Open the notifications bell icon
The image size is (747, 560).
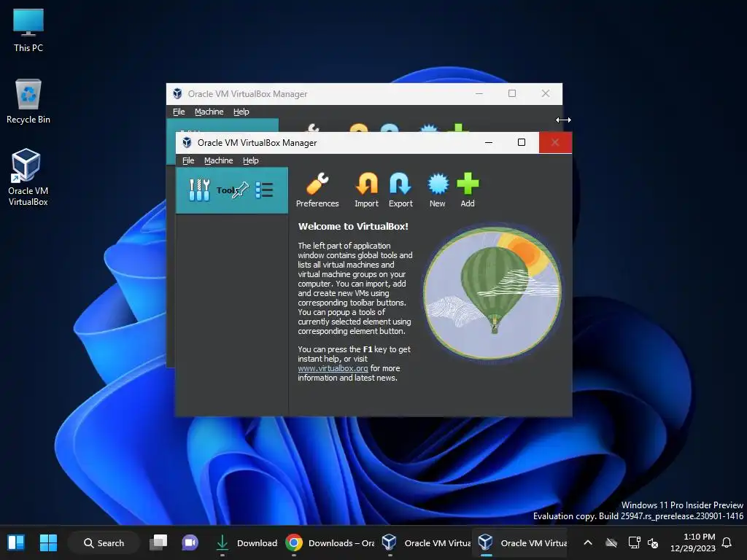click(727, 542)
